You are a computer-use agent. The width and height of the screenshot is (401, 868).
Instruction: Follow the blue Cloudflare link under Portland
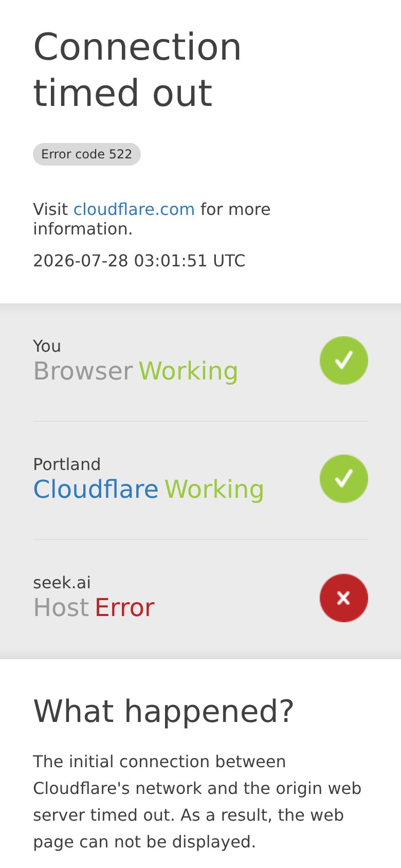pos(96,489)
